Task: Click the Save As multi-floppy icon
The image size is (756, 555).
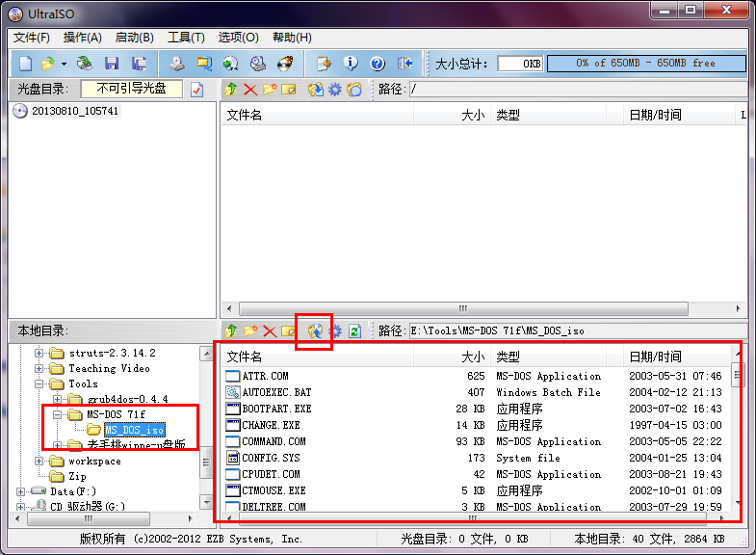Action: [139, 64]
